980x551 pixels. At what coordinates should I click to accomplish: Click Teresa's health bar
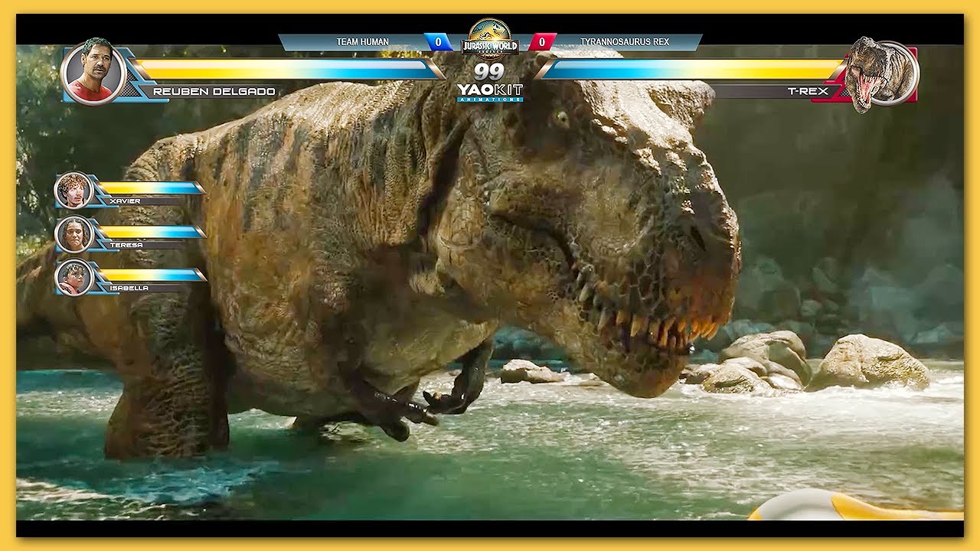coord(151,231)
